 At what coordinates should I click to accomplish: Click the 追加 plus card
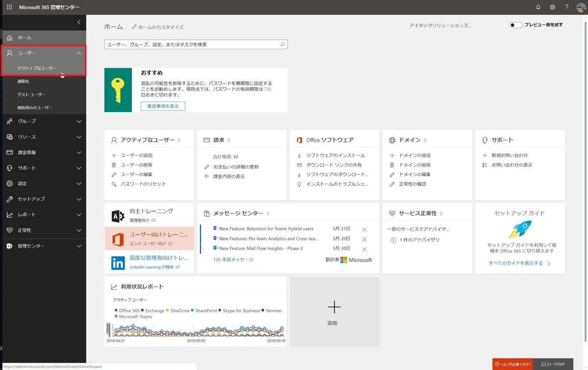[x=334, y=307]
